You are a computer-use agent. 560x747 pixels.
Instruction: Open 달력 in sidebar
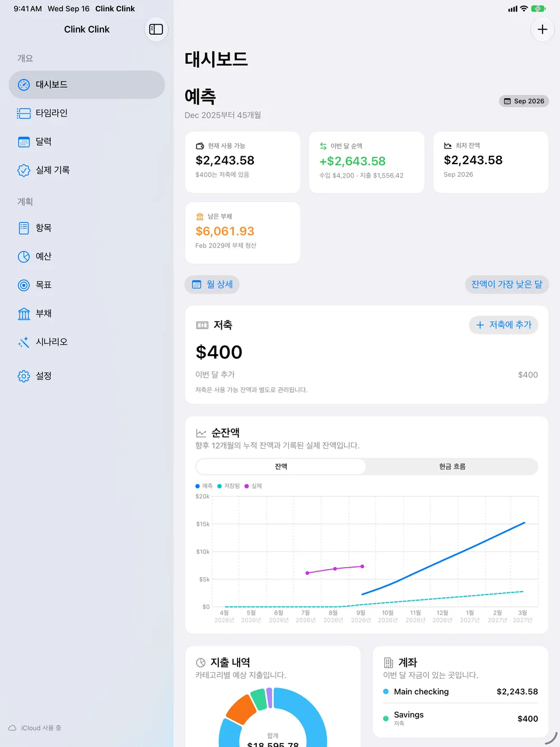87,142
